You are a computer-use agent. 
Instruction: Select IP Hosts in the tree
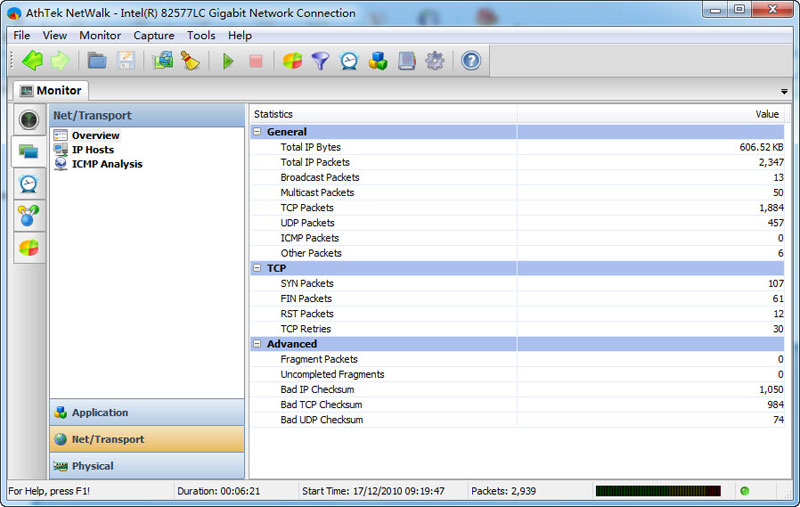(x=92, y=150)
